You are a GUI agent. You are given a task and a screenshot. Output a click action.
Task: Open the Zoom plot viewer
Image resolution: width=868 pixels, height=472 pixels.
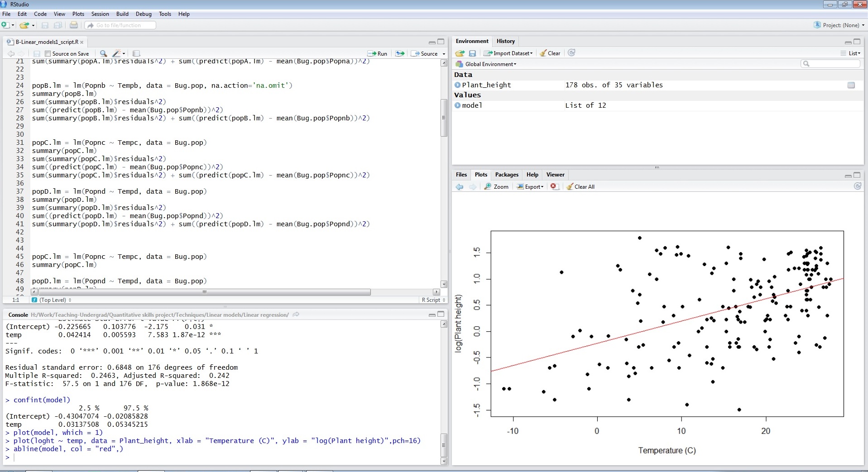496,186
